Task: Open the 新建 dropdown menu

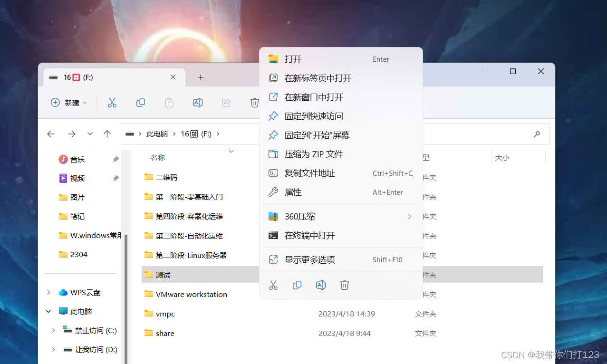Action: click(69, 103)
